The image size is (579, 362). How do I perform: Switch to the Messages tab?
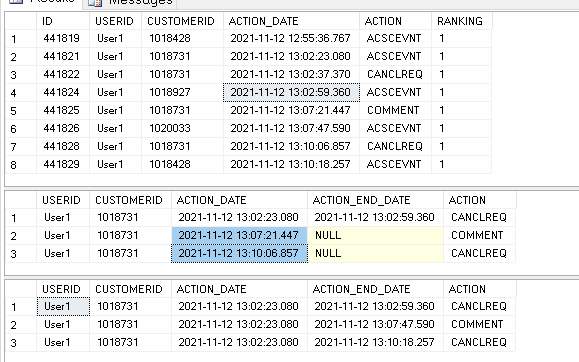[130, 3]
